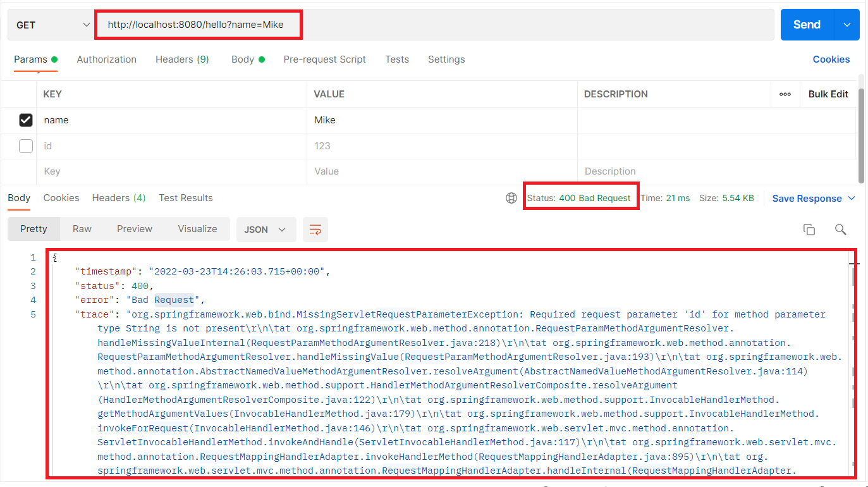Open the Headers (9) request tab
The width and height of the screenshot is (868, 487).
(x=182, y=59)
